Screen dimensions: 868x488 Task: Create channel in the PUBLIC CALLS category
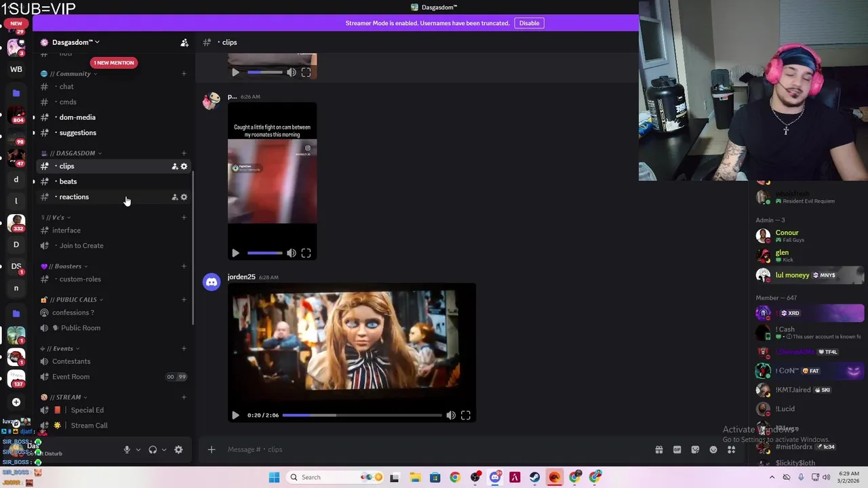coord(184,300)
